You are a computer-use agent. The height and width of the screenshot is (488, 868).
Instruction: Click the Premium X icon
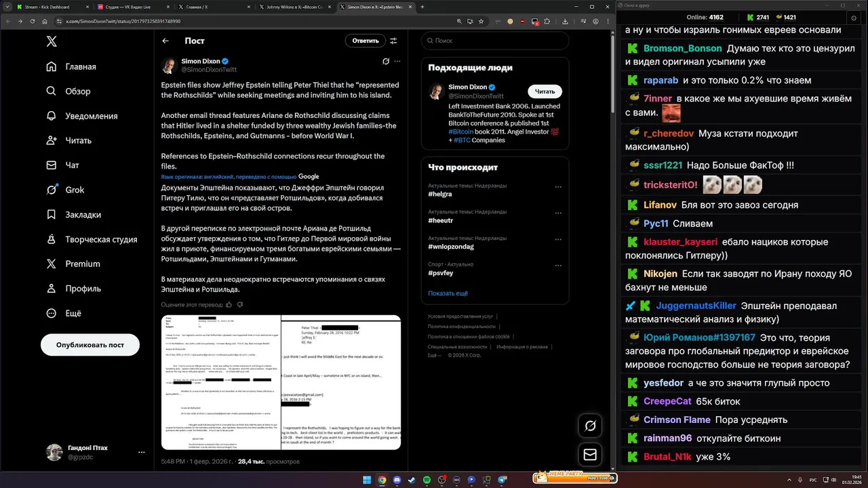tap(52, 264)
